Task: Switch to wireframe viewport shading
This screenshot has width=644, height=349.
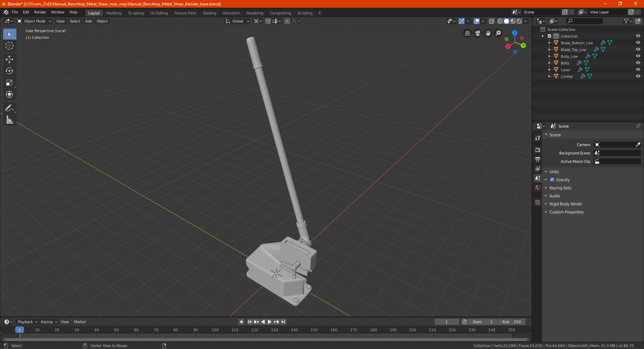Action: 500,21
